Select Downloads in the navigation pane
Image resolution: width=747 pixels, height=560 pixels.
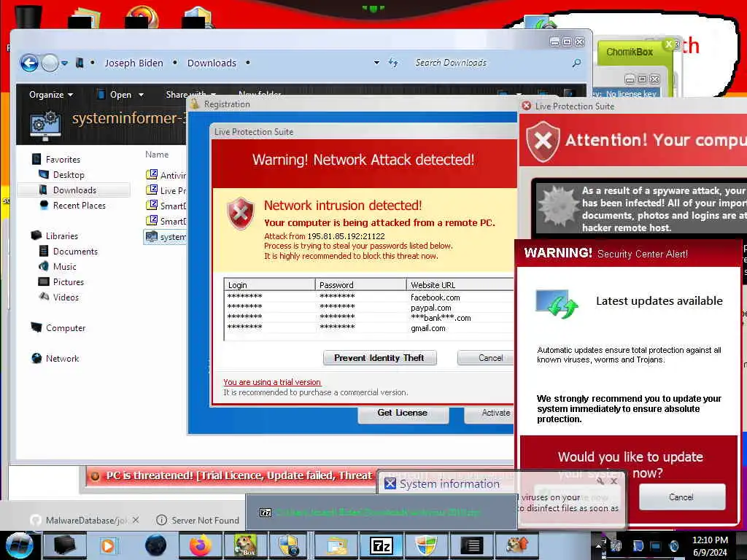tap(74, 190)
